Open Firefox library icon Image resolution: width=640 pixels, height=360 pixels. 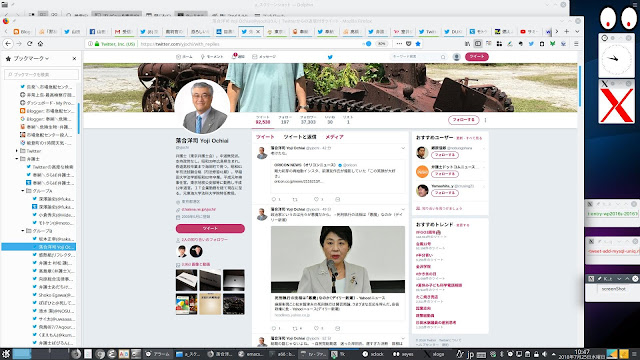(x=467, y=44)
